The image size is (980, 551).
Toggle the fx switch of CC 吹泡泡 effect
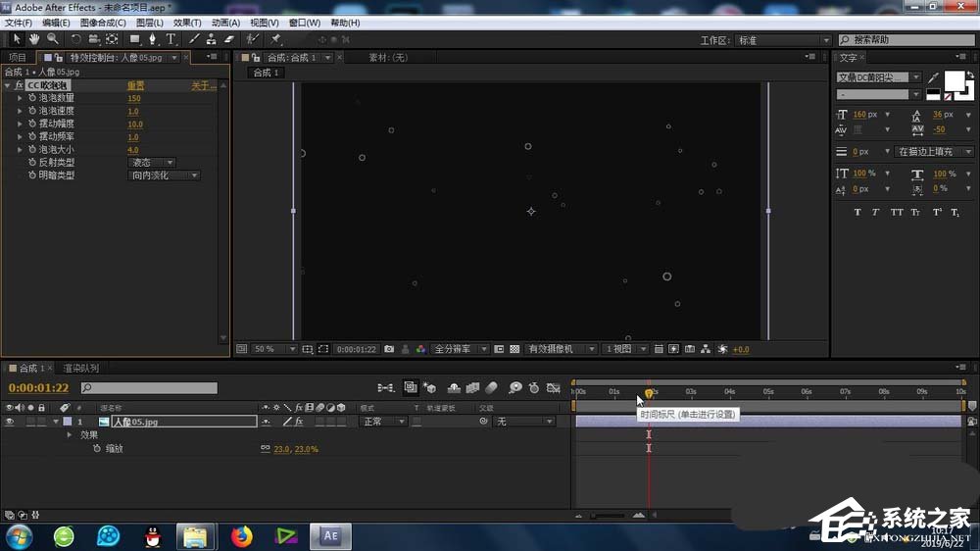click(x=19, y=85)
